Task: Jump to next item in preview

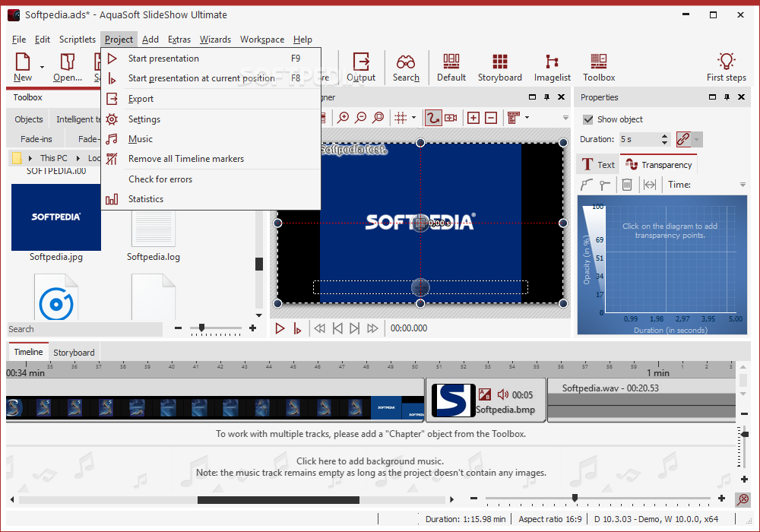Action: tap(355, 328)
